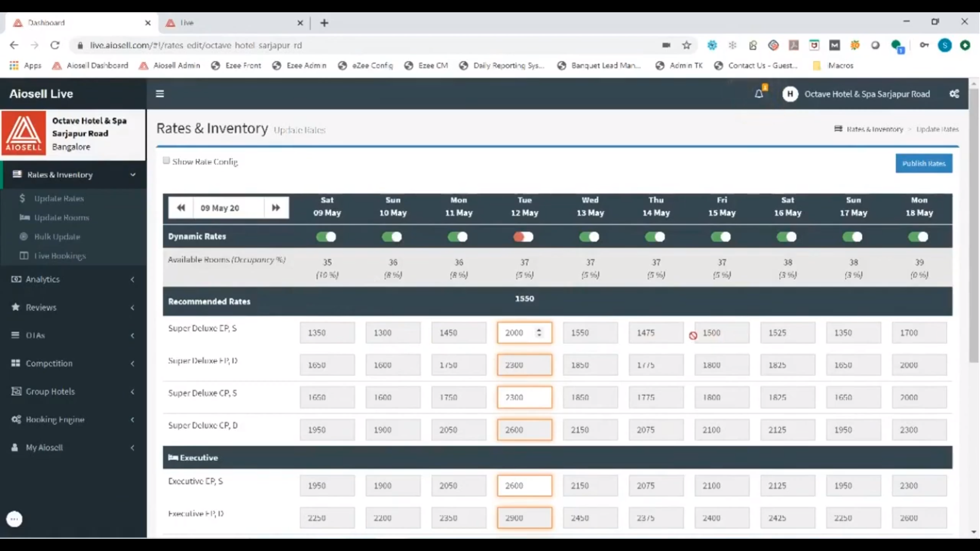Open the notifications bell icon
Viewport: 980px width, 551px height.
pyautogui.click(x=759, y=94)
